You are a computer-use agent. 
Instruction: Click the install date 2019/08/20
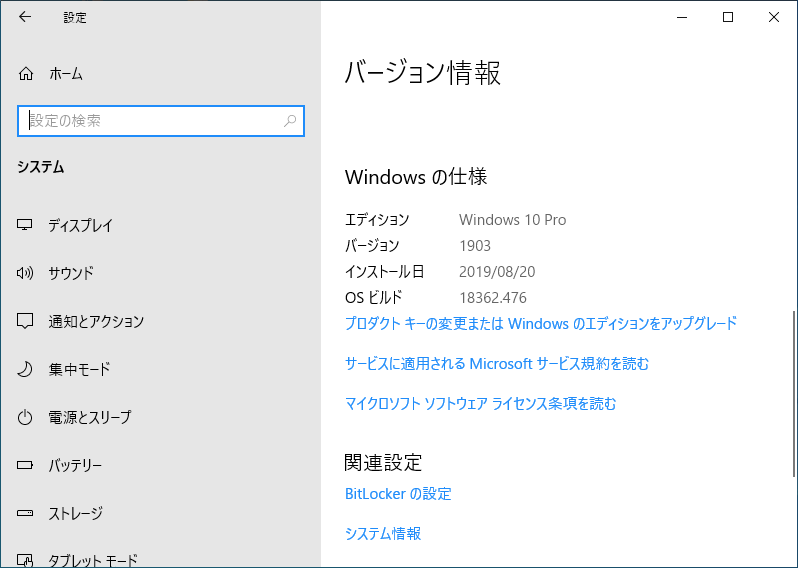(x=497, y=272)
